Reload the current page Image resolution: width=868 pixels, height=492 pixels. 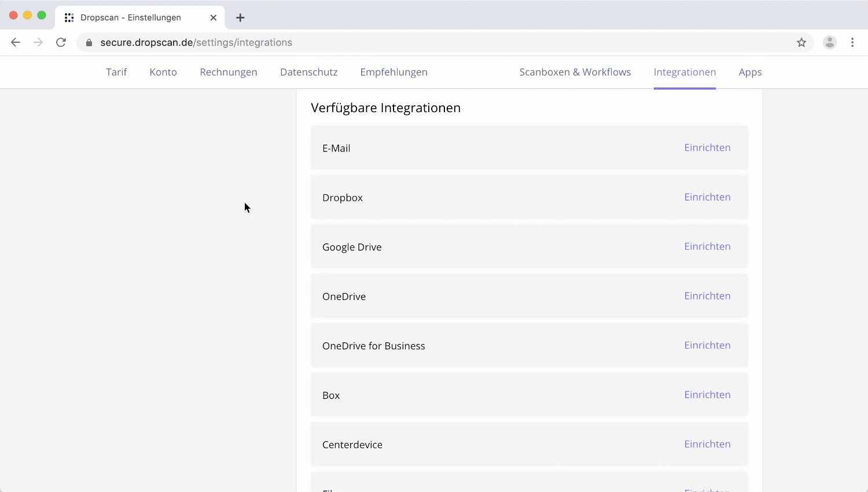pos(61,42)
